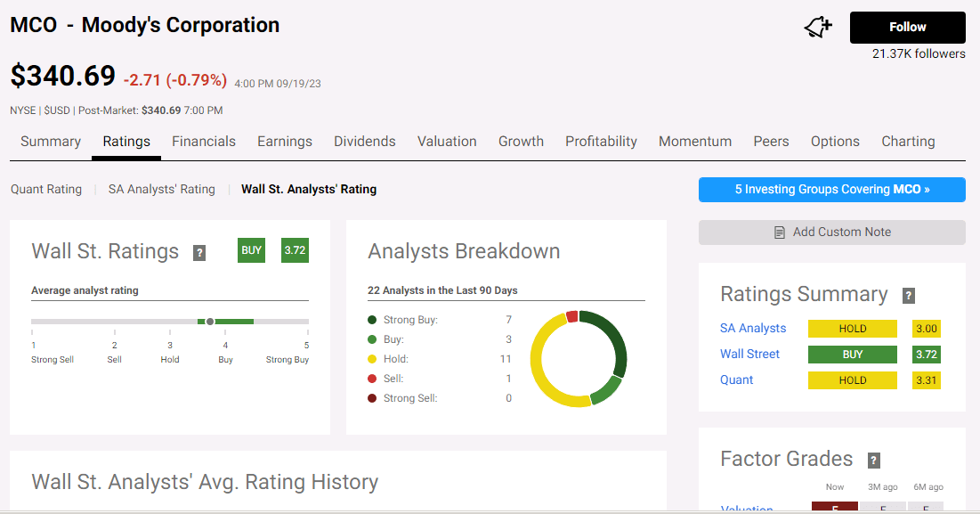
Task: Click the 3.72 score badge beside BUY in Wall St. Ratings
Action: [295, 250]
